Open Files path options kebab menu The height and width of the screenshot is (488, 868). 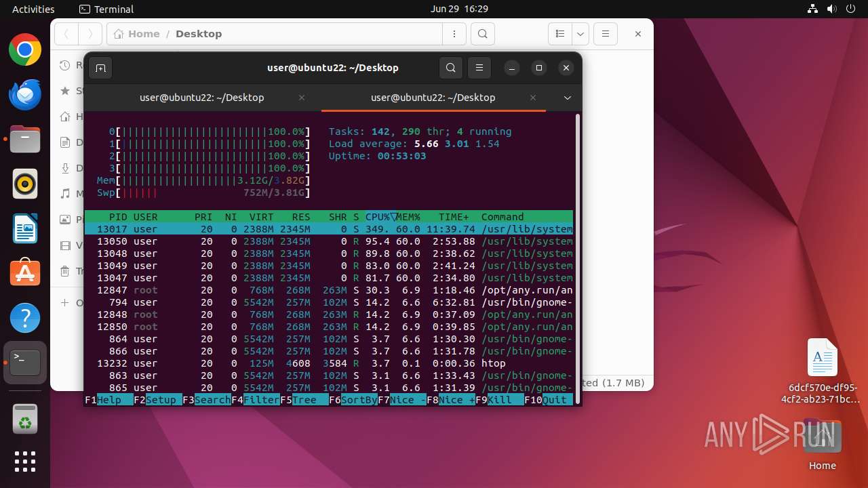click(x=454, y=34)
